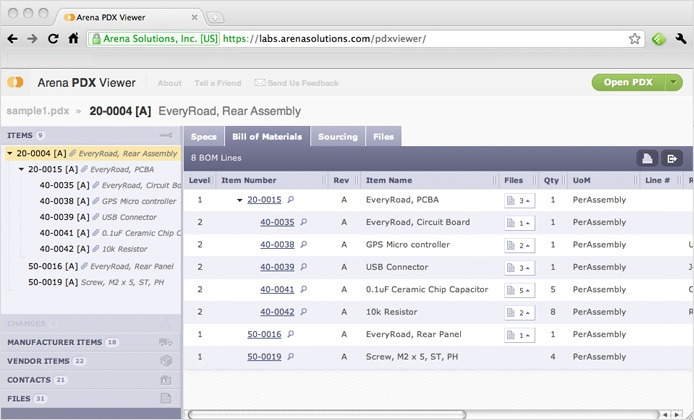This screenshot has height=420, width=694.
Task: Switch to the Sourcing tab
Action: pyautogui.click(x=338, y=137)
